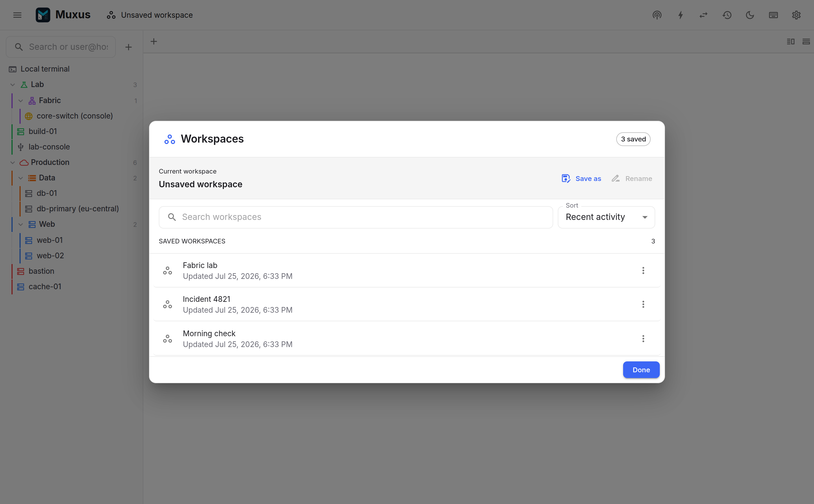Click the Muxus logo icon
This screenshot has width=814, height=504.
coord(43,15)
